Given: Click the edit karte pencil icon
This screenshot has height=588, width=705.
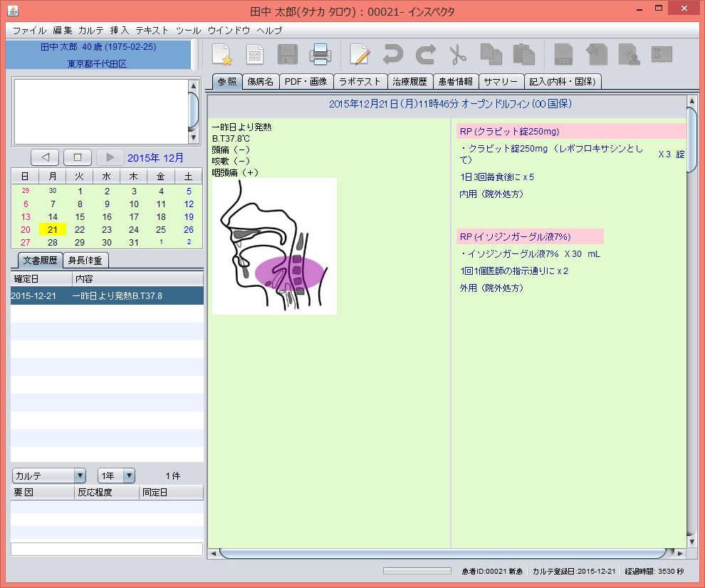Looking at the screenshot, I should click(x=360, y=54).
